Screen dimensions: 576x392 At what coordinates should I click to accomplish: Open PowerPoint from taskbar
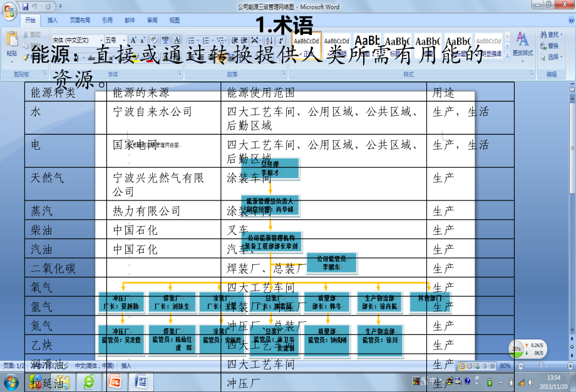point(115,382)
